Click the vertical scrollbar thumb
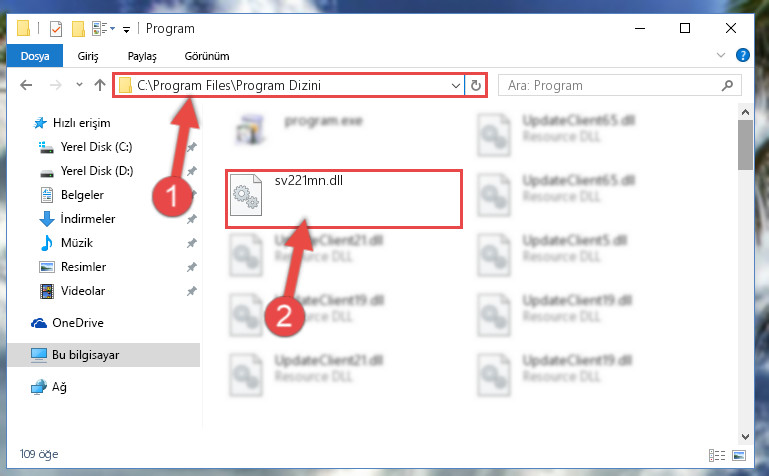The image size is (769, 476). point(745,145)
